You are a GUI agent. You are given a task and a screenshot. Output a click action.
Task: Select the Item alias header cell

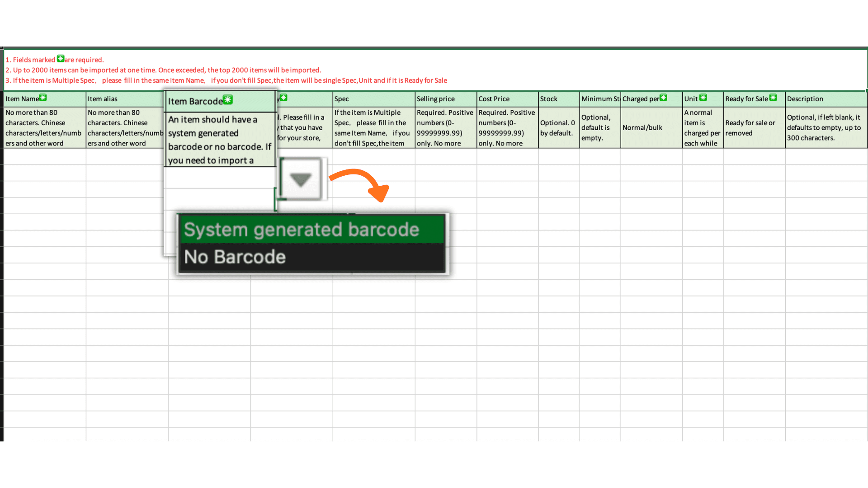click(x=124, y=99)
